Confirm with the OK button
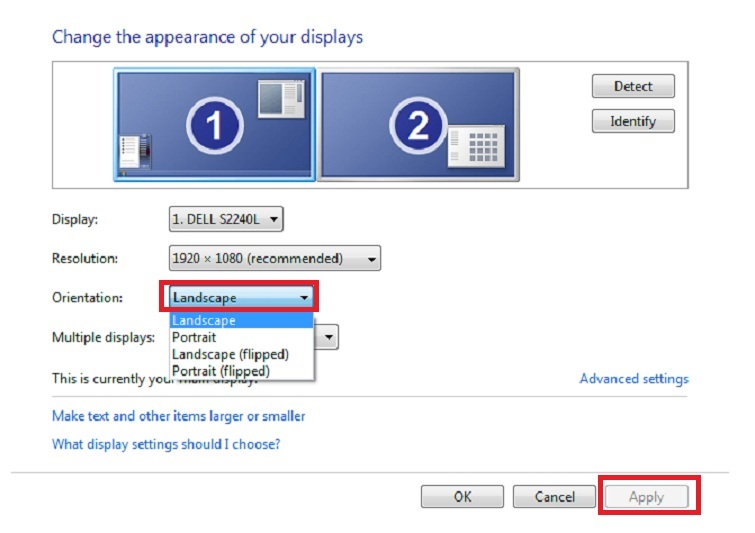 tap(462, 497)
